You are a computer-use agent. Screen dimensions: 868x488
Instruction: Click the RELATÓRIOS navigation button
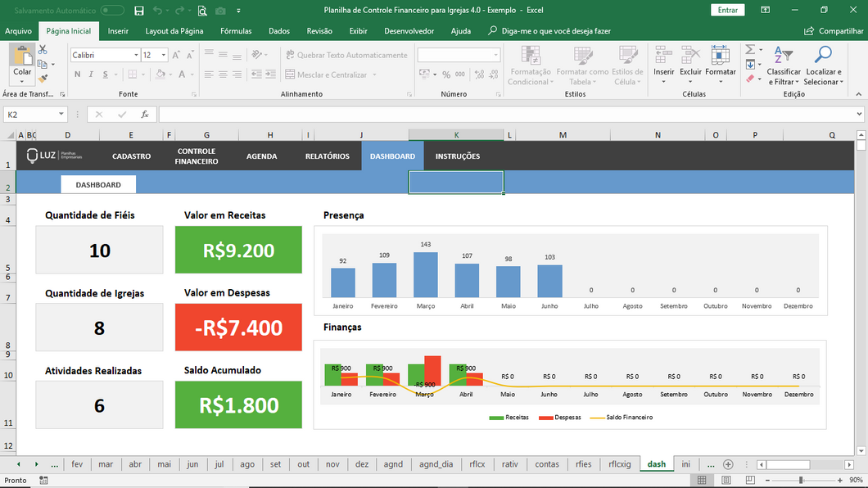(327, 156)
